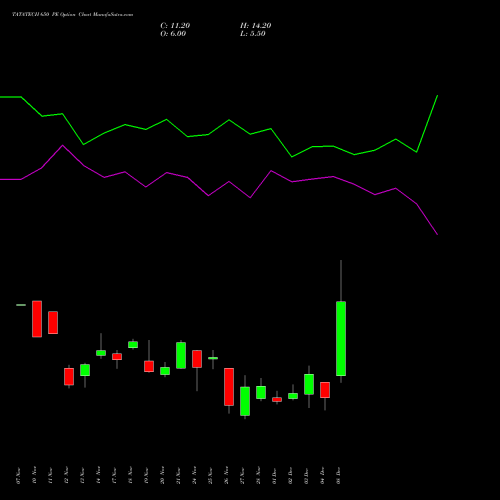Click the 25 Nov date label

[x=211, y=476]
